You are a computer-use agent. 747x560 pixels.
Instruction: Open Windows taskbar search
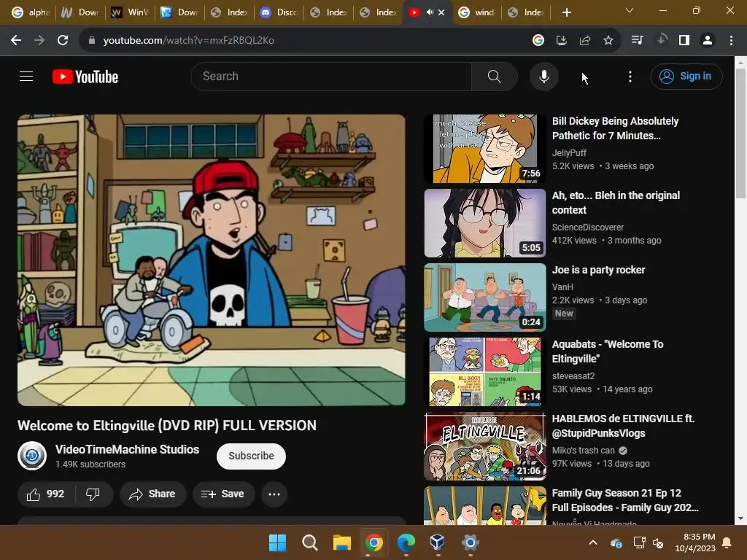(x=309, y=542)
